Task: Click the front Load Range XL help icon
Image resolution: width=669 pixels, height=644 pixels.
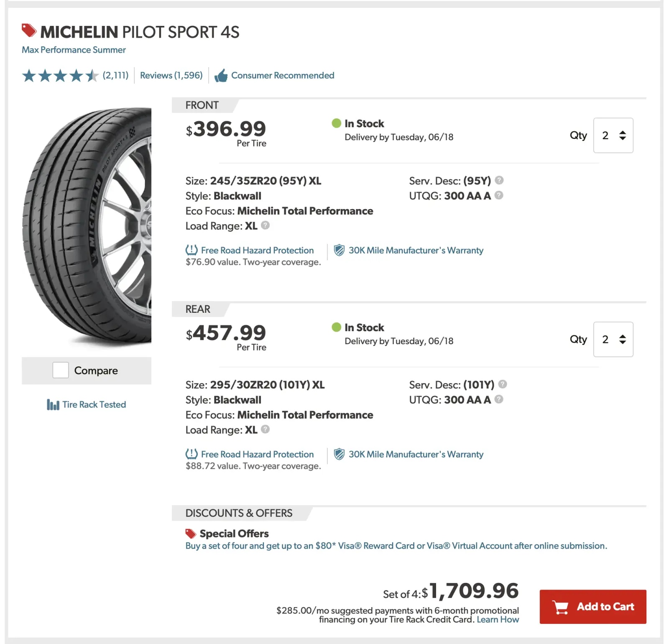Action: 265,225
